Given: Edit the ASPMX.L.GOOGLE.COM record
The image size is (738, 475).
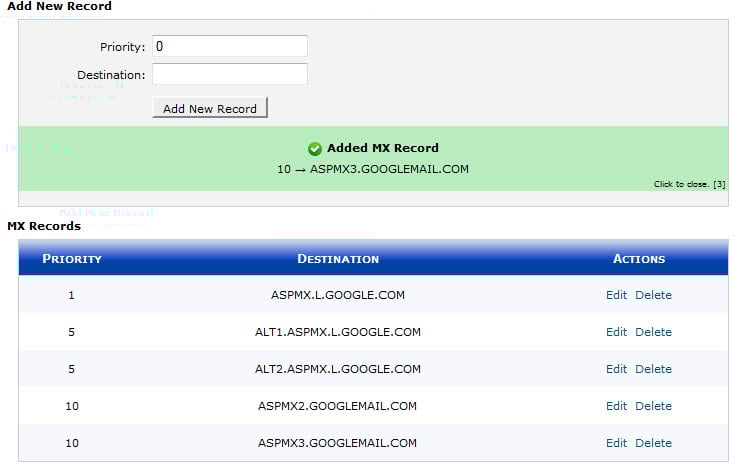Looking at the screenshot, I should pyautogui.click(x=616, y=295).
